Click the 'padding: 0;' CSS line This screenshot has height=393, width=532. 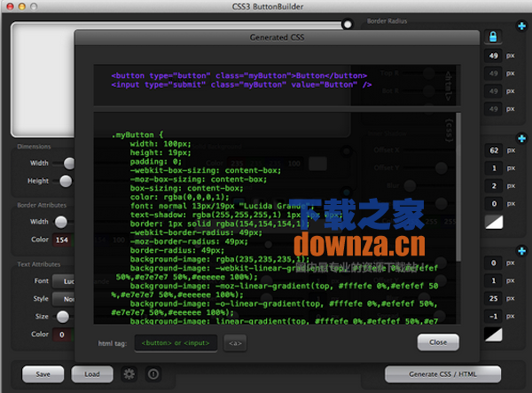coord(156,161)
